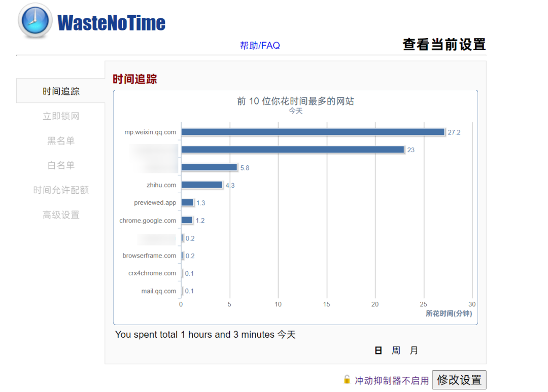The image size is (548, 392).
Task: Click the 4.3 value label
Action: [x=230, y=186]
